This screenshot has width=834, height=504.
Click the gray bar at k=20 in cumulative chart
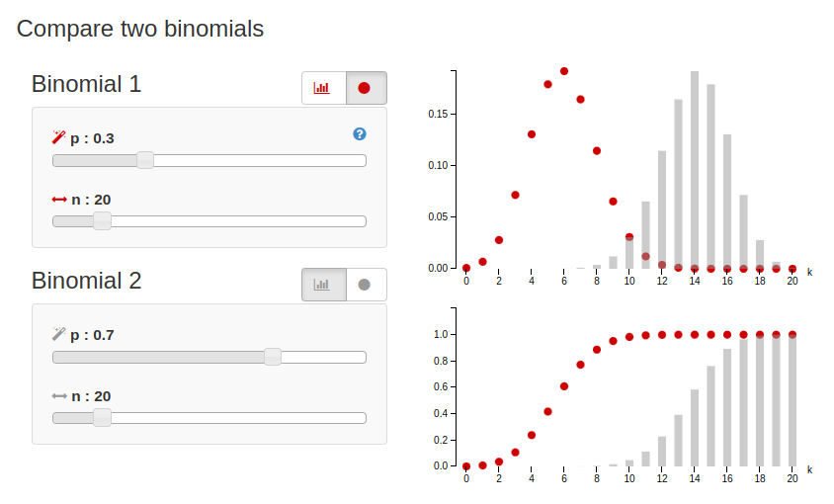[x=792, y=400]
